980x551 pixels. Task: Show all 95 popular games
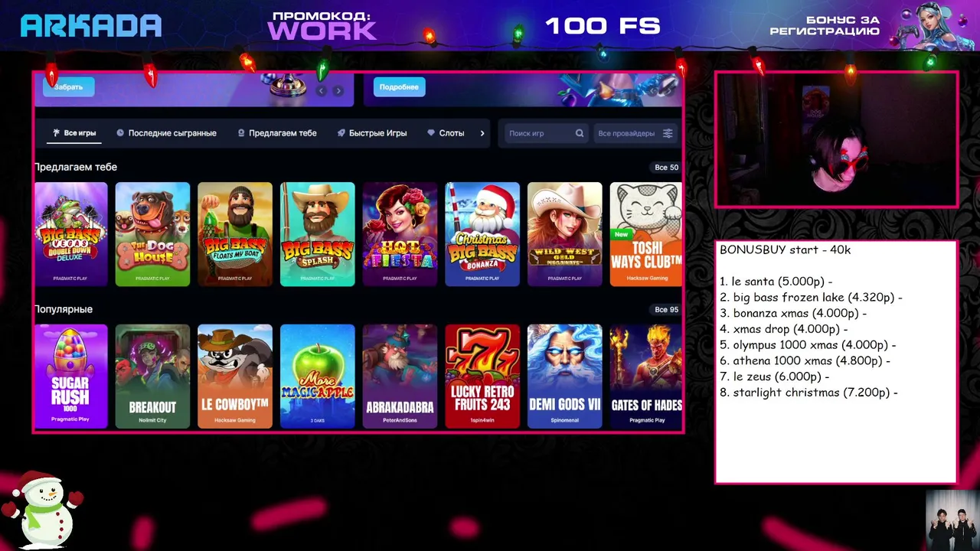pyautogui.click(x=666, y=310)
